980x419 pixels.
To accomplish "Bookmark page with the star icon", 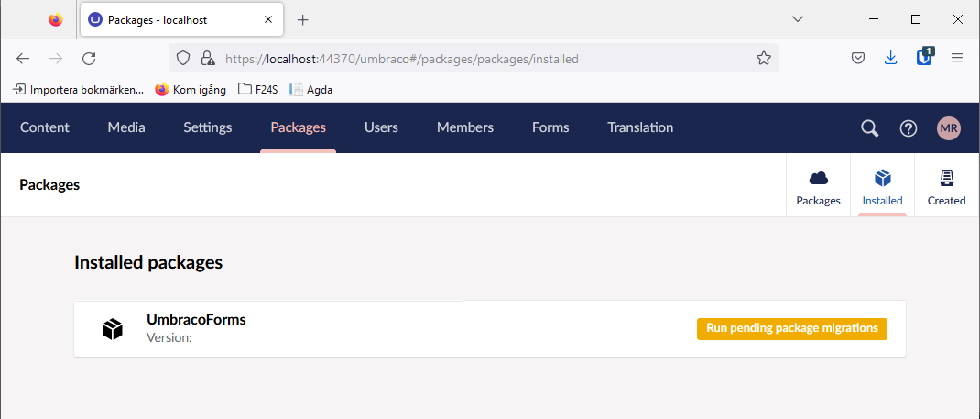I will (763, 58).
